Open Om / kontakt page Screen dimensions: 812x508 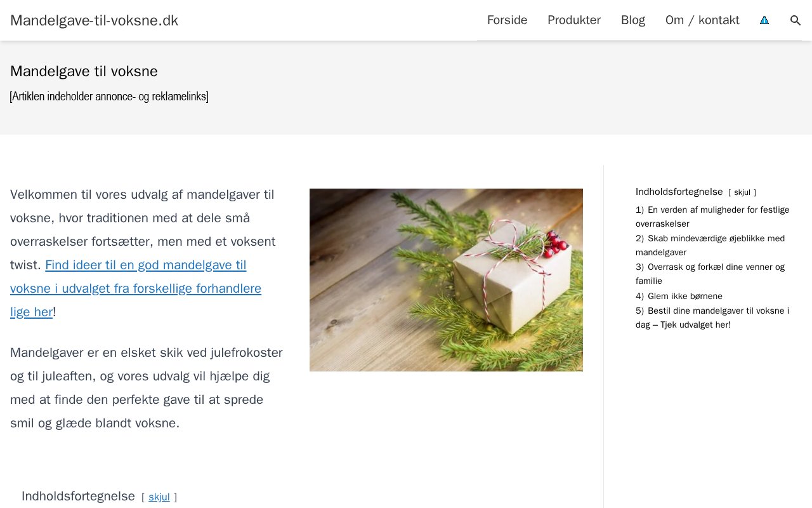[702, 20]
